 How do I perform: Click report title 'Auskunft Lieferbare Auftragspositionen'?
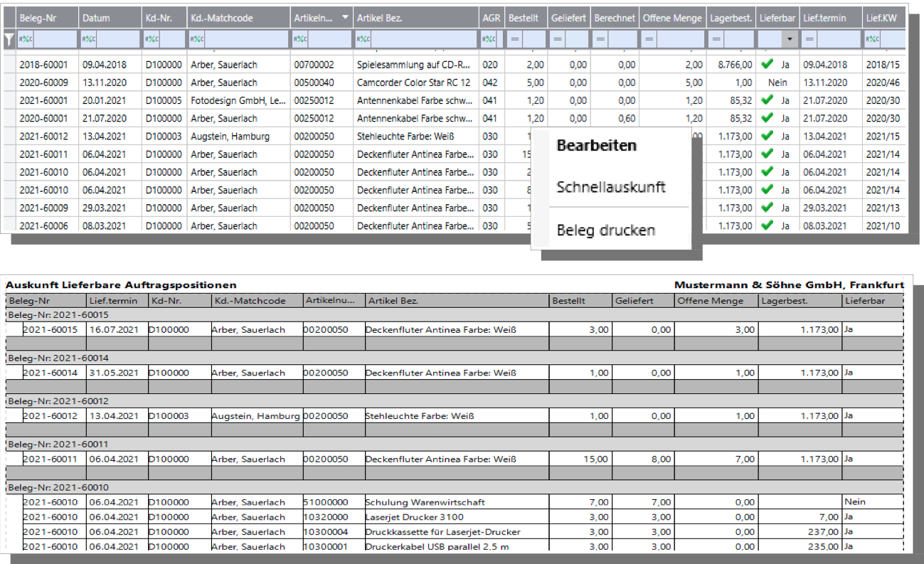pyautogui.click(x=121, y=284)
